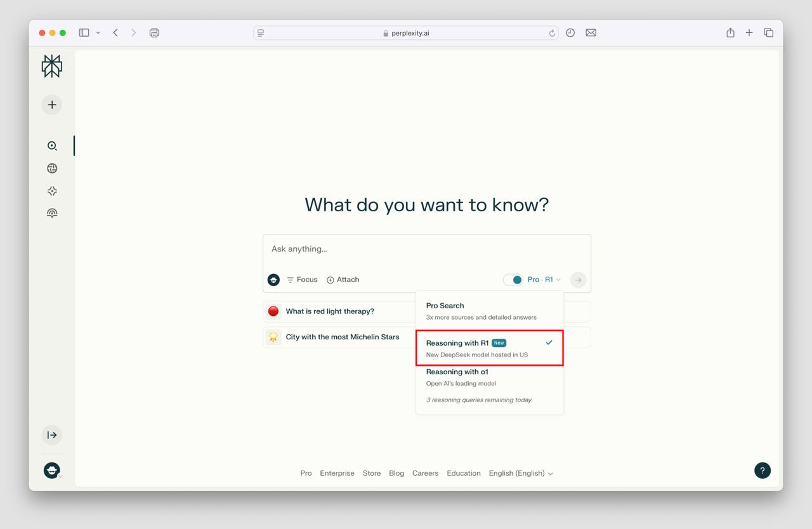Expand the sidebar with arrow button
The height and width of the screenshot is (529, 812).
pyautogui.click(x=52, y=435)
